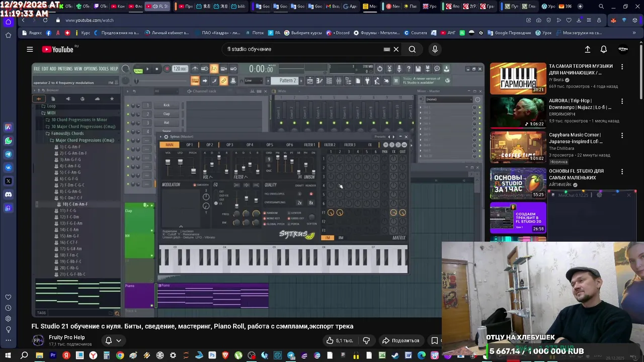Toggle the RANDOM option in Sytrus
Viewport: 644px width, 362px height.
(x=270, y=213)
